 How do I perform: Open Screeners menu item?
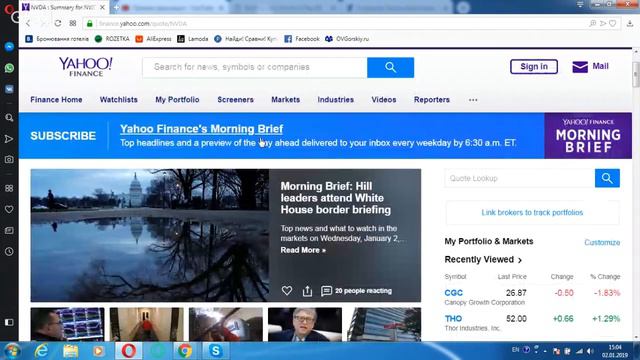click(x=236, y=100)
